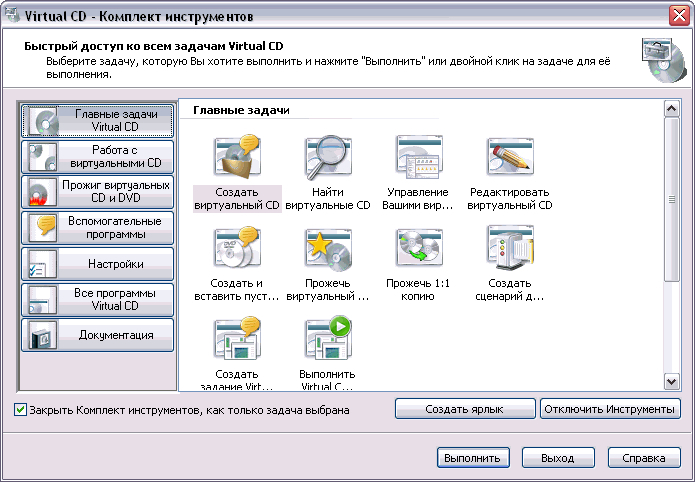Click the Главные задачи heading text
Image resolution: width=695 pixels, height=482 pixels.
241,110
